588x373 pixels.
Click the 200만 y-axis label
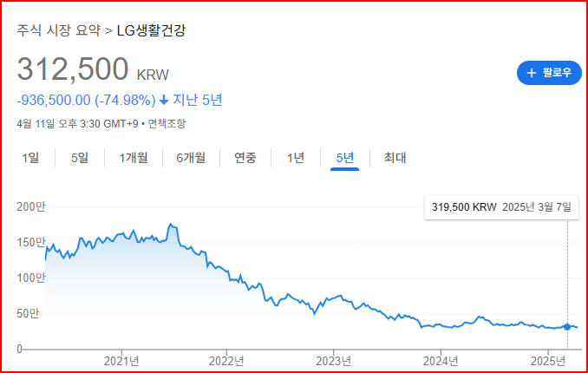(x=30, y=206)
